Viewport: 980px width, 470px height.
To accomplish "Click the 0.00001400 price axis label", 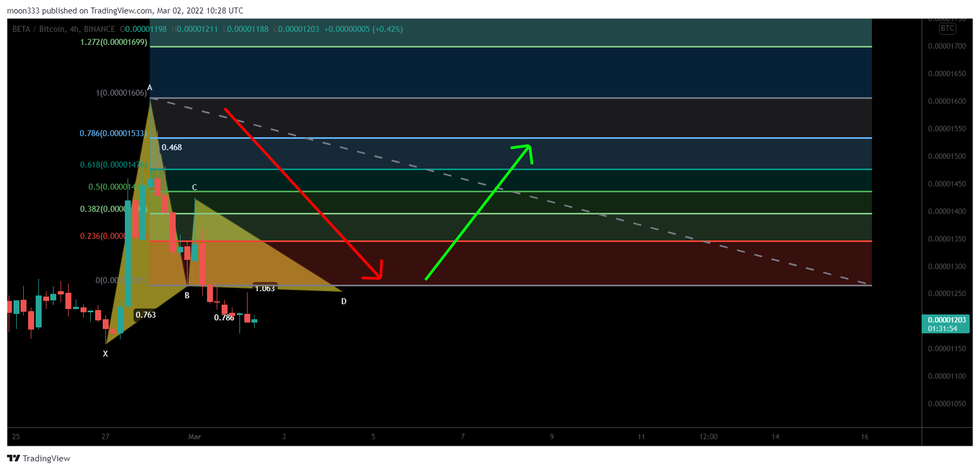I will [x=947, y=212].
